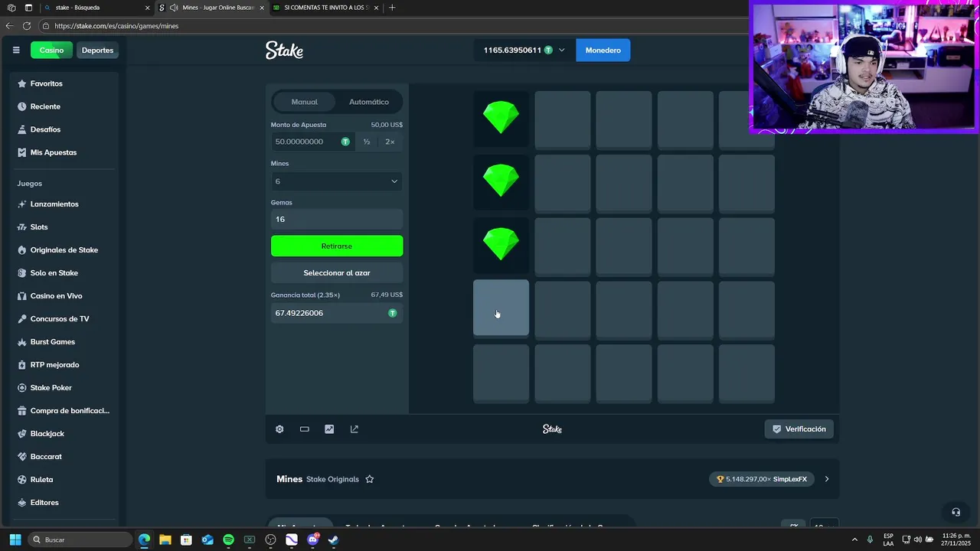Viewport: 980px width, 551px height.
Task: Open Windows Start menu
Action: 15,540
